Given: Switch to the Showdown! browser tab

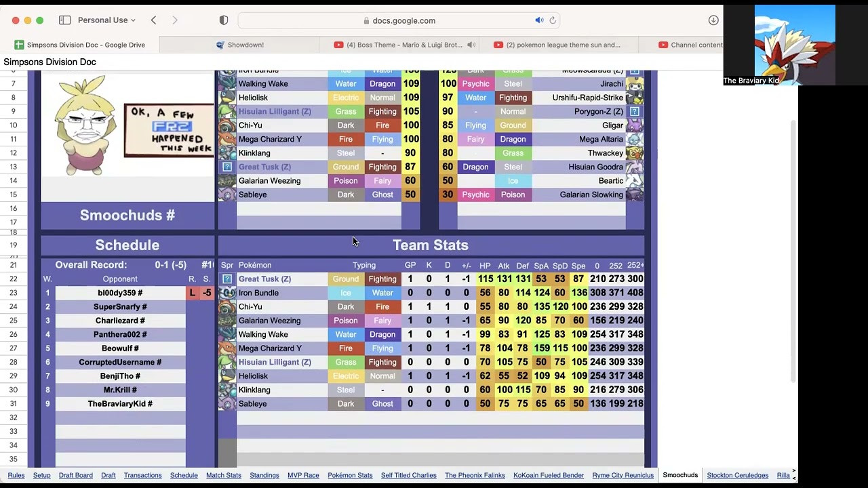Looking at the screenshot, I should click(239, 45).
